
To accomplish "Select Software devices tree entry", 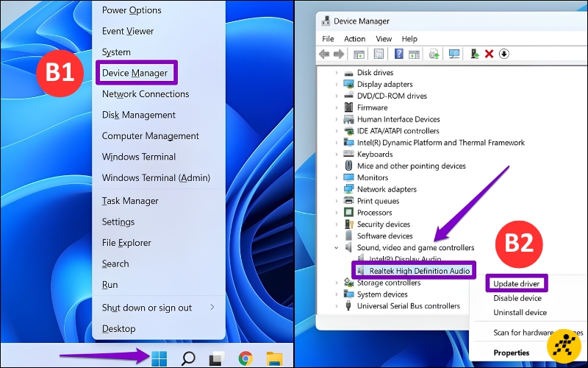I will (x=384, y=236).
